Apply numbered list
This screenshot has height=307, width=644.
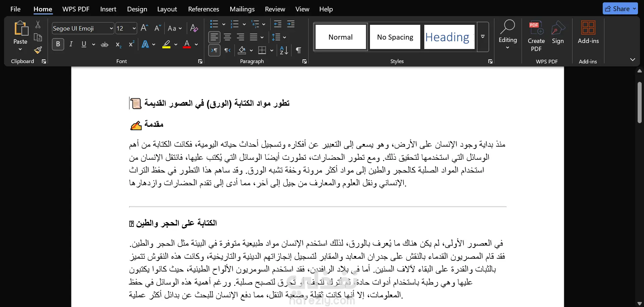(x=234, y=24)
